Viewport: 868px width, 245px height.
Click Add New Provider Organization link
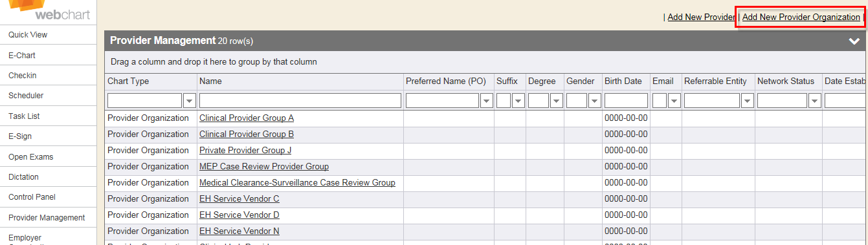(801, 17)
